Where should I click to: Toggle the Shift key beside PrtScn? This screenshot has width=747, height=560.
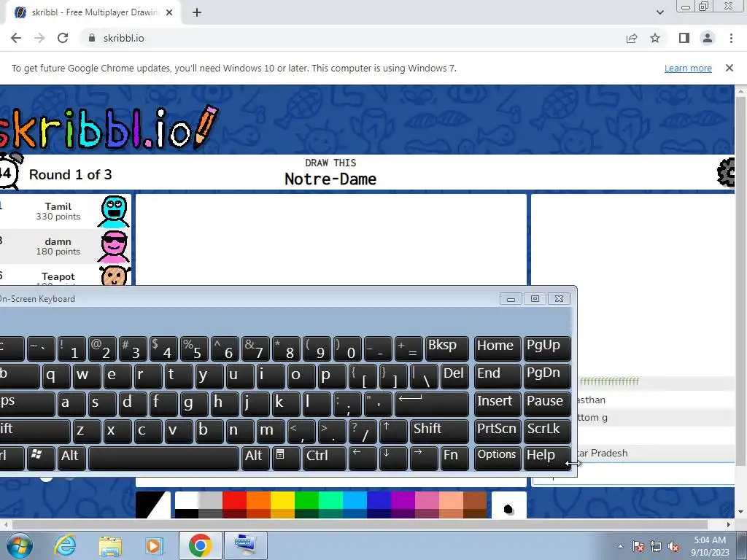click(439, 430)
